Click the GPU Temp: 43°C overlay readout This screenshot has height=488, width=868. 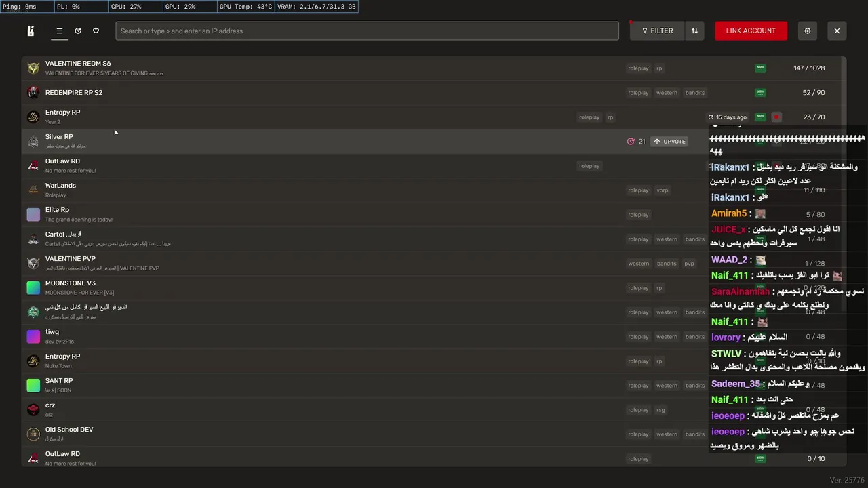click(x=245, y=7)
